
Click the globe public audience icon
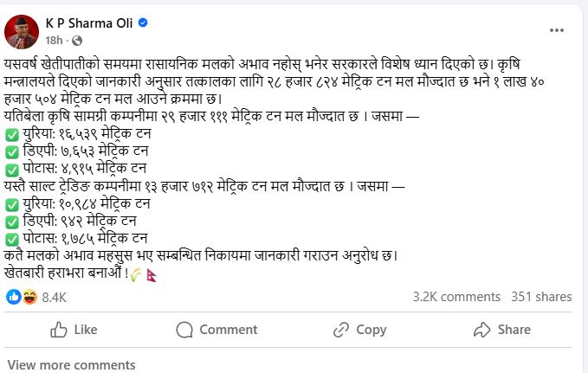(x=76, y=41)
